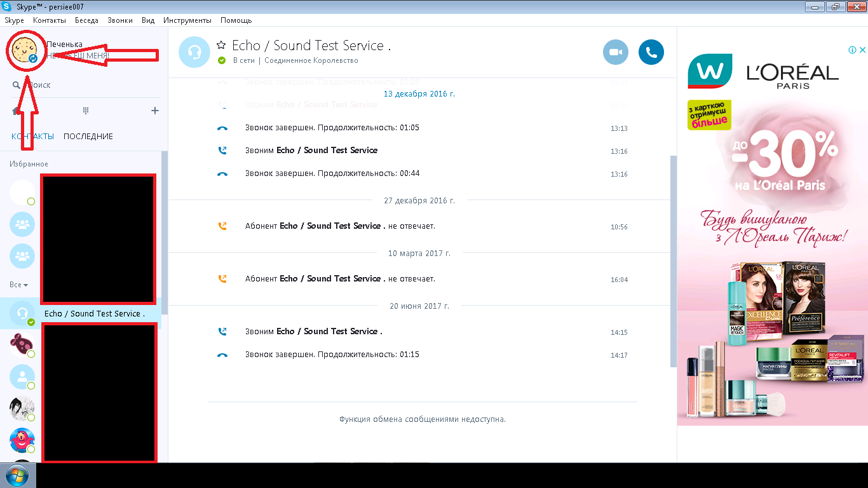Click the ended-call icon next to duration 00:44

tap(222, 173)
